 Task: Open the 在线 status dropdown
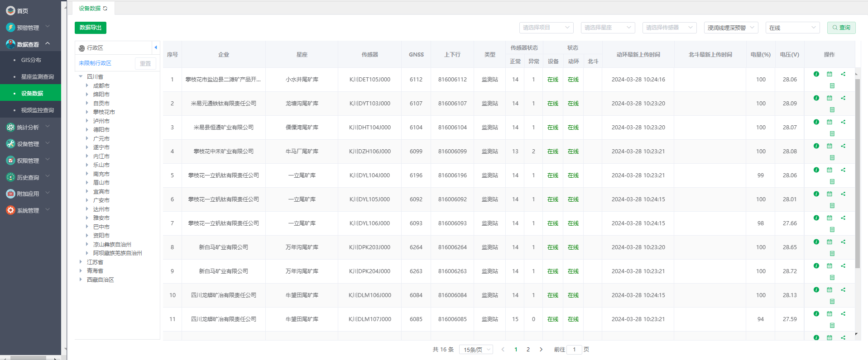click(792, 28)
